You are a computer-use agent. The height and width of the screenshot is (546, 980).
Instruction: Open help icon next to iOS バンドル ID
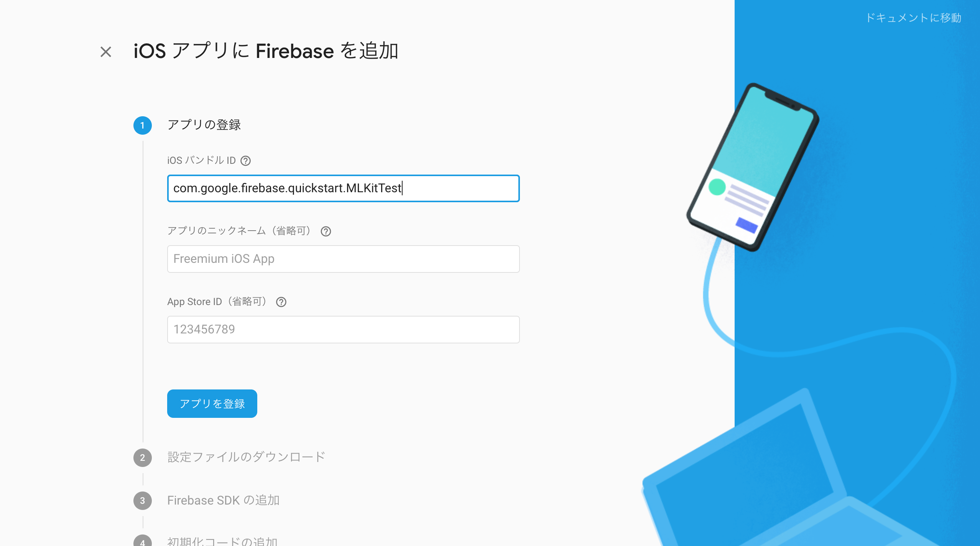245,161
